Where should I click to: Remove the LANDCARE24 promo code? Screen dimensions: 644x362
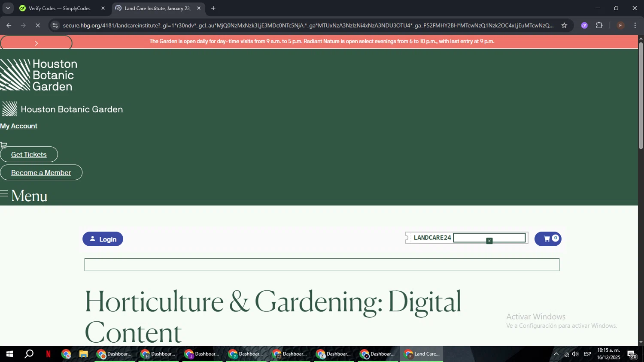(x=489, y=241)
